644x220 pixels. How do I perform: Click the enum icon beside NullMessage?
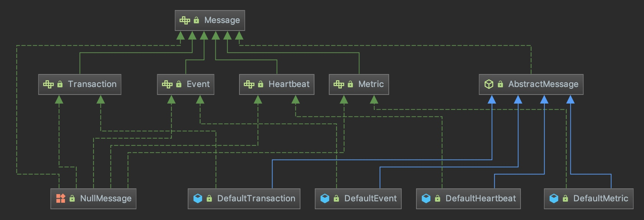[61, 198]
